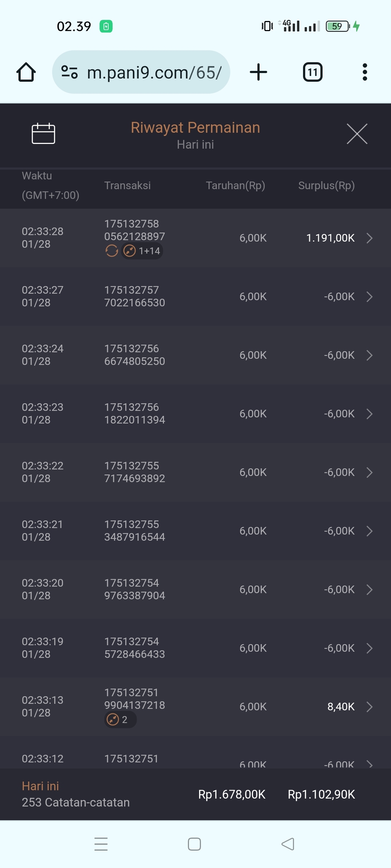This screenshot has width=391, height=868.
Task: Open details chevron for 8,40K surplus row
Action: (369, 707)
